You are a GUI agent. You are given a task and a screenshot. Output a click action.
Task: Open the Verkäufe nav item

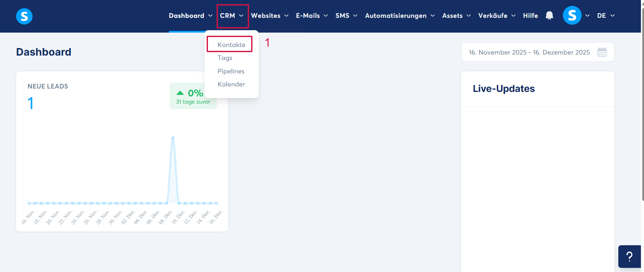(493, 16)
